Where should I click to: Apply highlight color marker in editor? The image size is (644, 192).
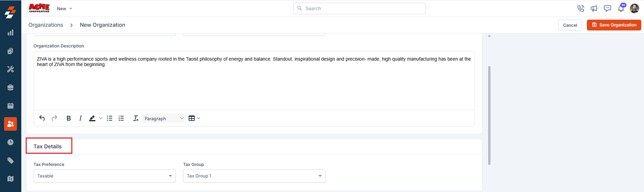coord(92,118)
